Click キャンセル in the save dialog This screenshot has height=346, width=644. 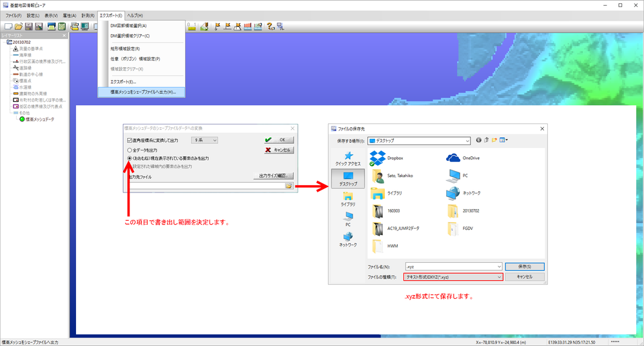[x=525, y=277]
